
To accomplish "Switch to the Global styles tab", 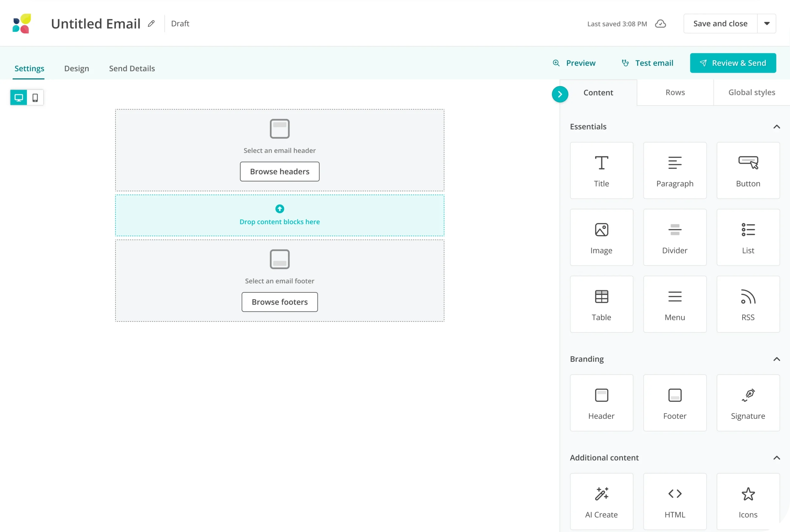I will (752, 93).
